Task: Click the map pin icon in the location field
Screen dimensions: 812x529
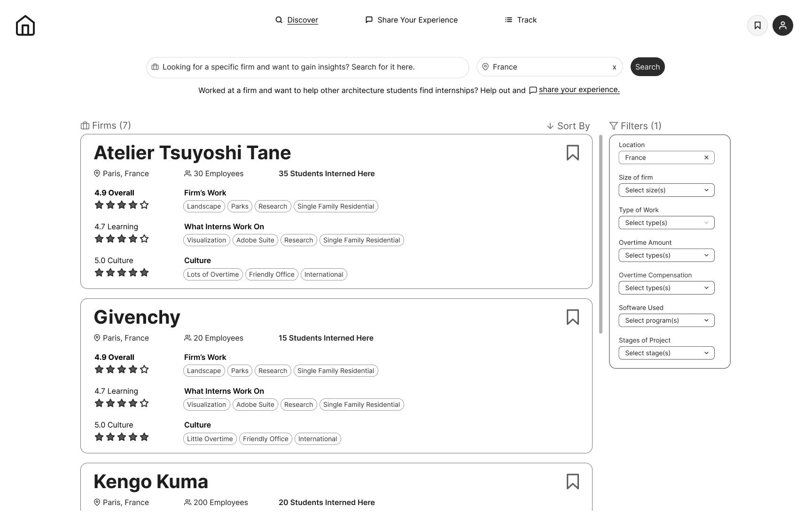Action: click(x=485, y=67)
